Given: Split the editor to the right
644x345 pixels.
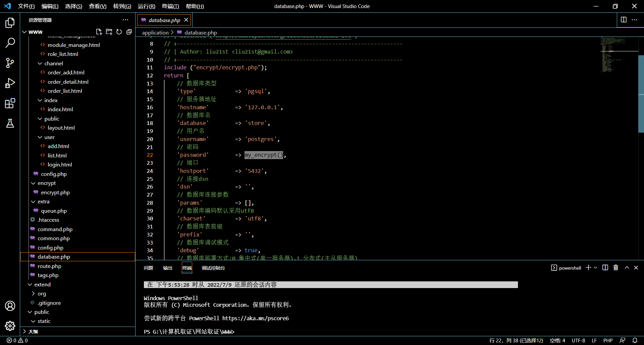Looking at the screenshot, I should coord(624,20).
